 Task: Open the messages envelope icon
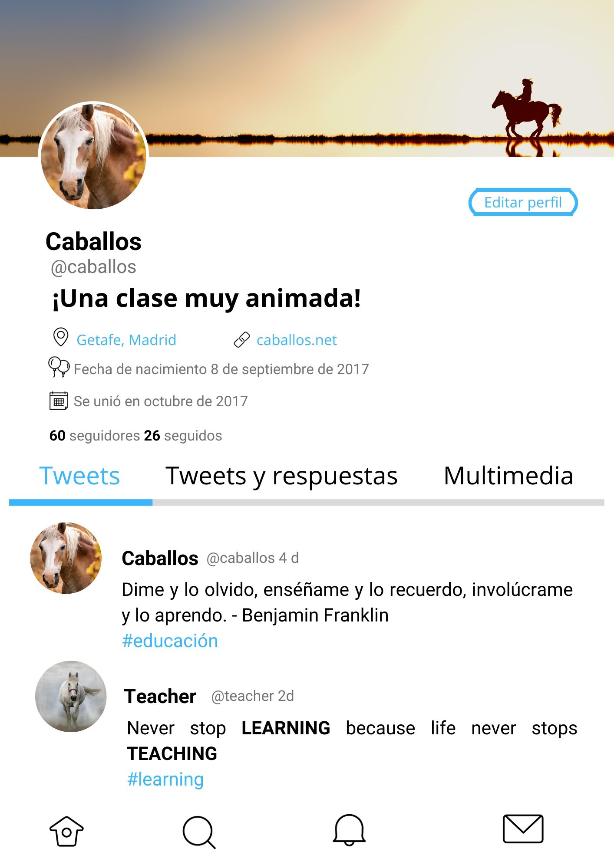point(523,829)
